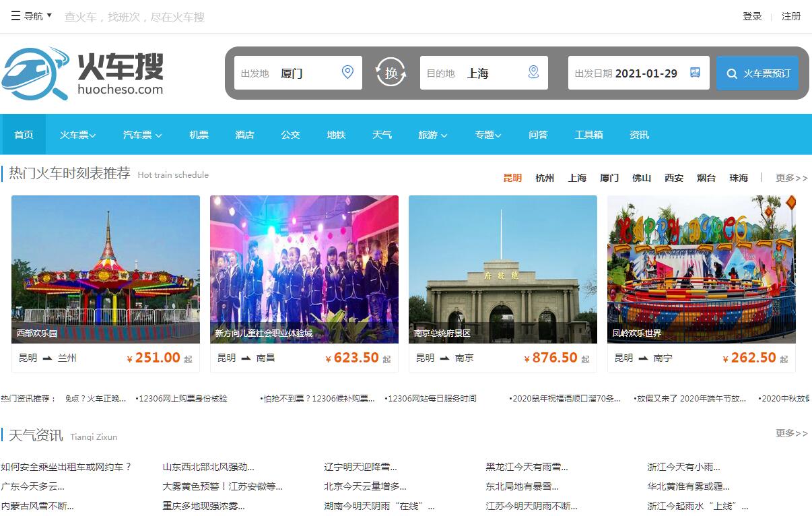Open the 南京总统府景区 thumbnail
812x516 pixels.
coord(502,269)
